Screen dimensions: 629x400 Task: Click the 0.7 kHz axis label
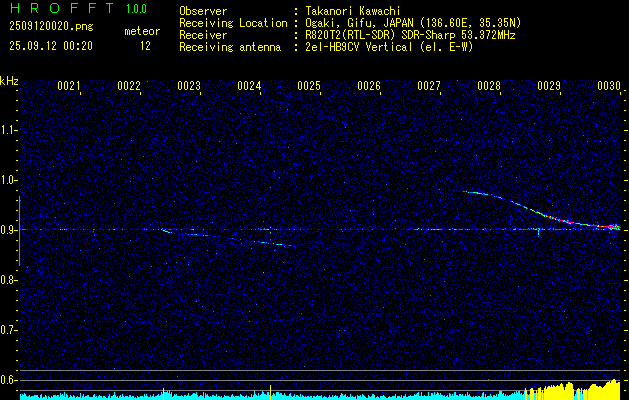coord(8,330)
